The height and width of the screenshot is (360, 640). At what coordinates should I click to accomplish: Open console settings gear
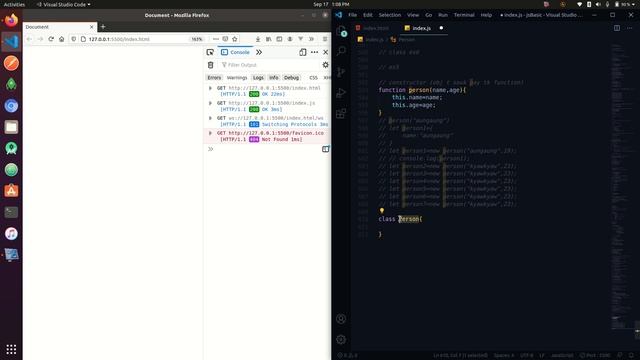pos(325,65)
